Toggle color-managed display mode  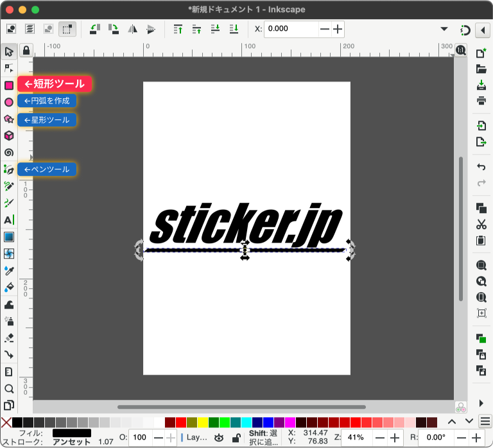pos(461,408)
